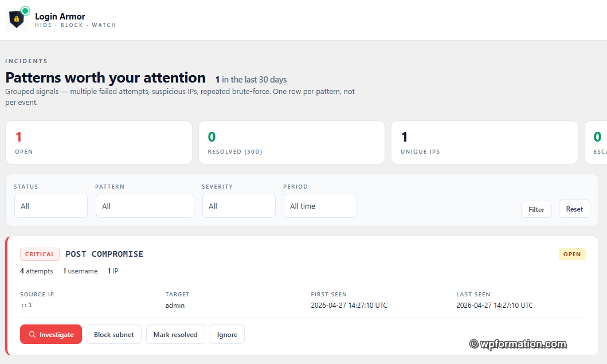Click the source IP value ::1
This screenshot has width=607, height=364.
27,305
